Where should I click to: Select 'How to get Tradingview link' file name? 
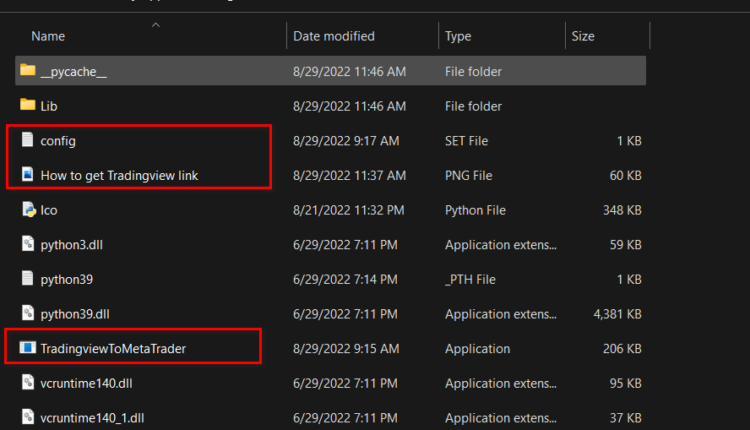pyautogui.click(x=119, y=176)
